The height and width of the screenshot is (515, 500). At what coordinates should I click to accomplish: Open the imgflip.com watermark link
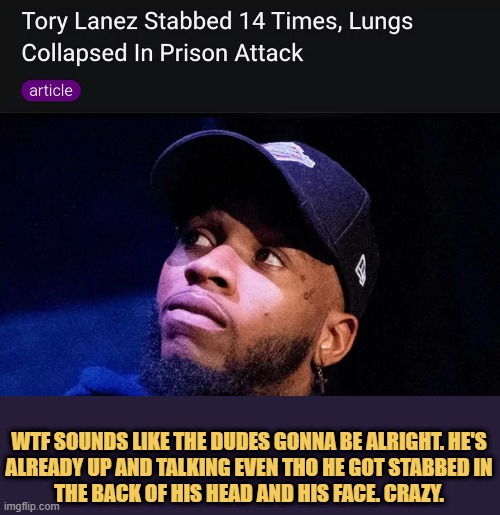[32, 507]
